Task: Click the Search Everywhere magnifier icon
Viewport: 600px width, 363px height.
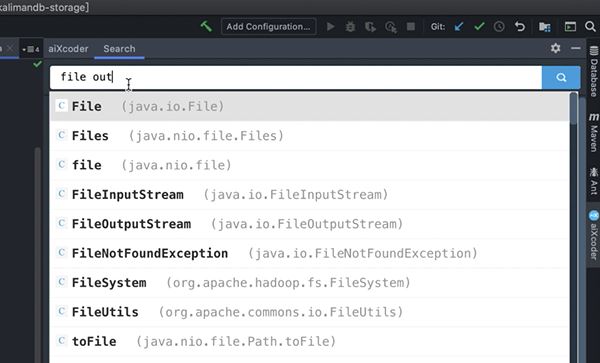Action: [590, 26]
